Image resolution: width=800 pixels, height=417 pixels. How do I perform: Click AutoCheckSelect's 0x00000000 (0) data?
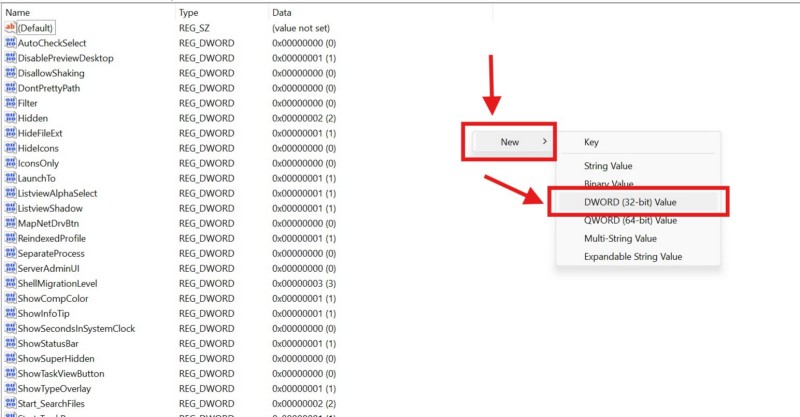[x=304, y=43]
